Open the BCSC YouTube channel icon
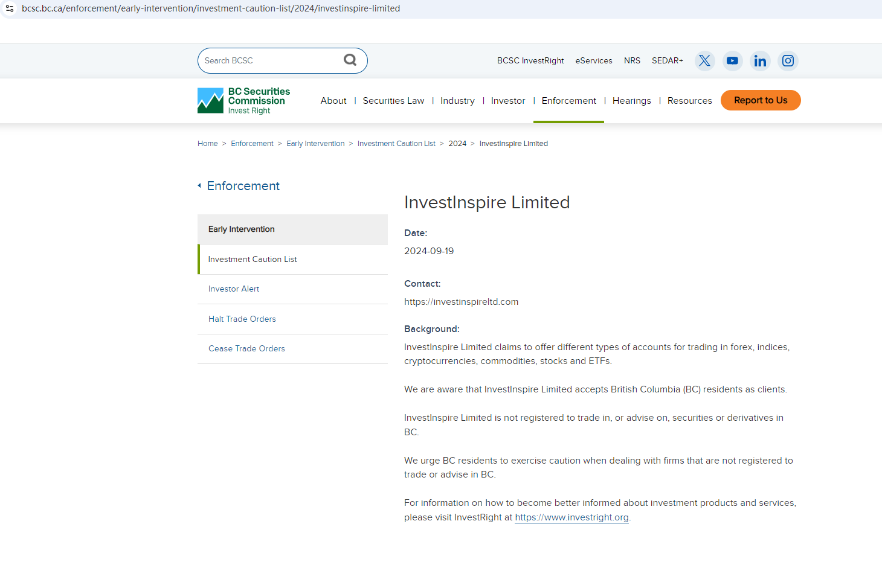 pos(732,61)
